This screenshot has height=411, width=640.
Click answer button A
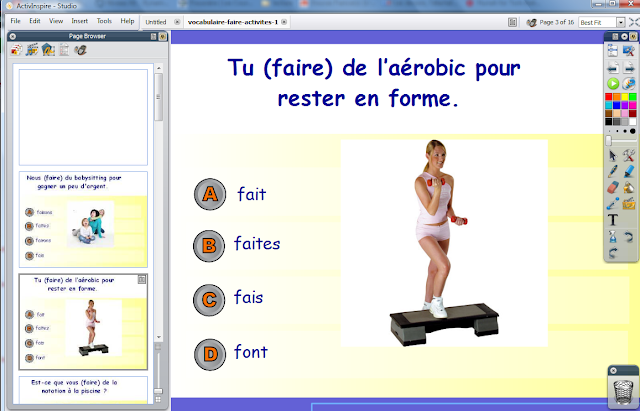[210, 194]
